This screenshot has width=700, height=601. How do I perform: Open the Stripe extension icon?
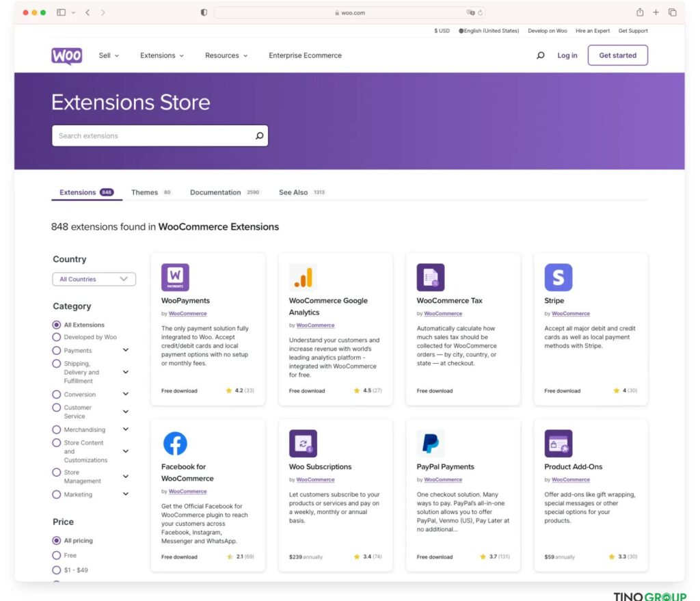(558, 278)
